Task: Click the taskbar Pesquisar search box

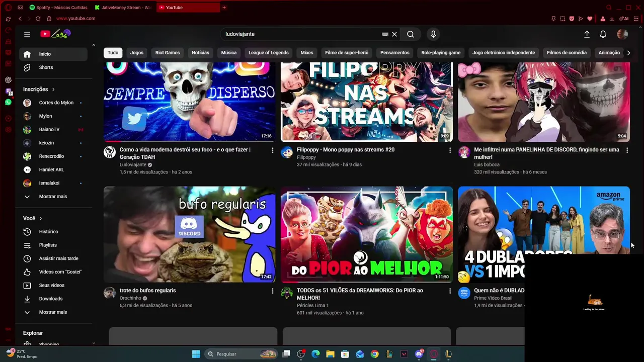Action: coord(242,354)
